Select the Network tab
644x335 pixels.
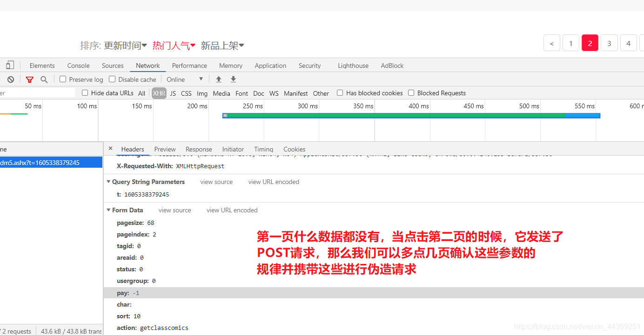click(148, 66)
